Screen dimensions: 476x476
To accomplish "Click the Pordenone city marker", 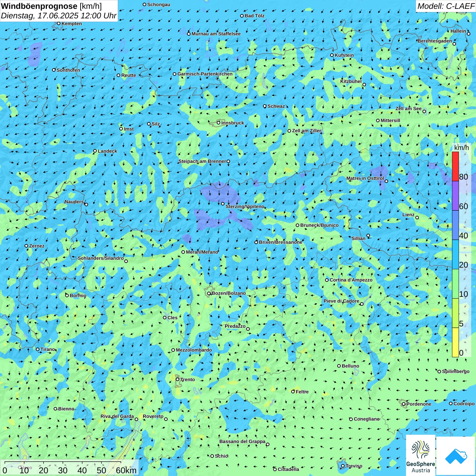I will [404, 404].
